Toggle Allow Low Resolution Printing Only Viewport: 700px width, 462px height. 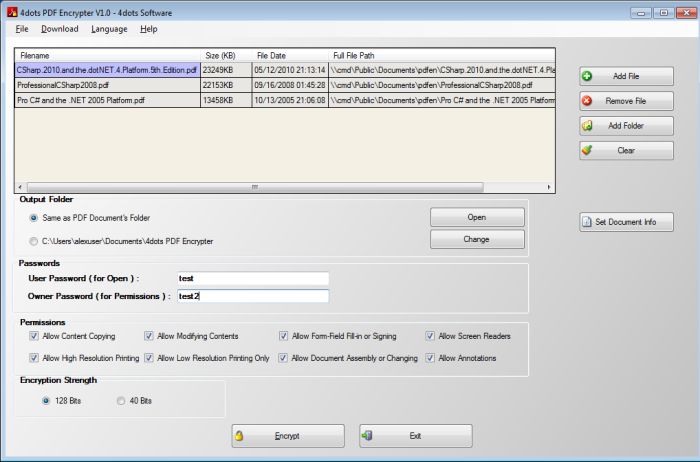[x=149, y=358]
